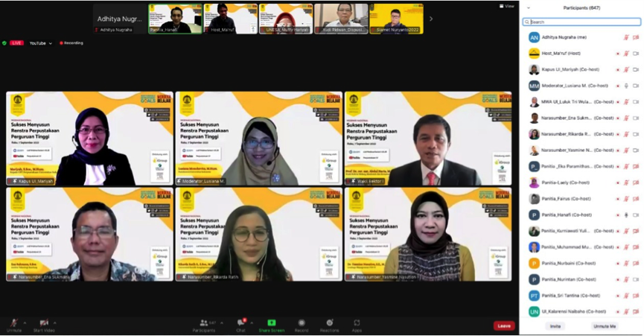The width and height of the screenshot is (644, 336).
Task: Click the Unmute Me button
Action: point(604,326)
